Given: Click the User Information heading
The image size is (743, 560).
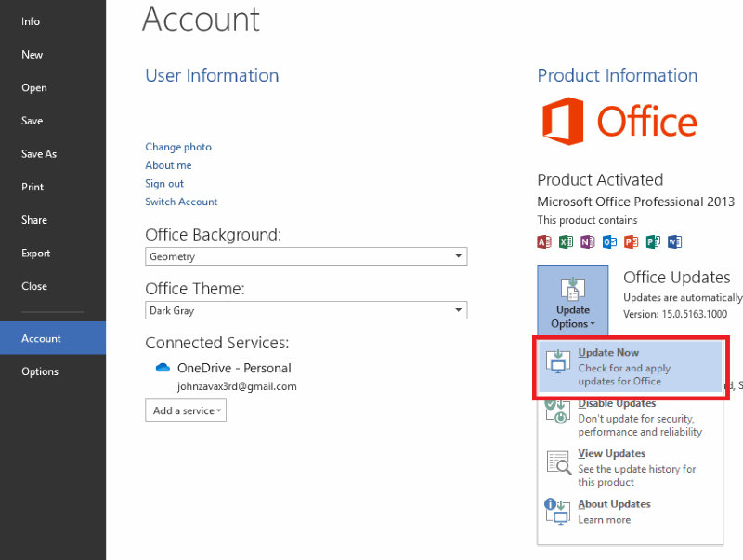Looking at the screenshot, I should tap(212, 76).
